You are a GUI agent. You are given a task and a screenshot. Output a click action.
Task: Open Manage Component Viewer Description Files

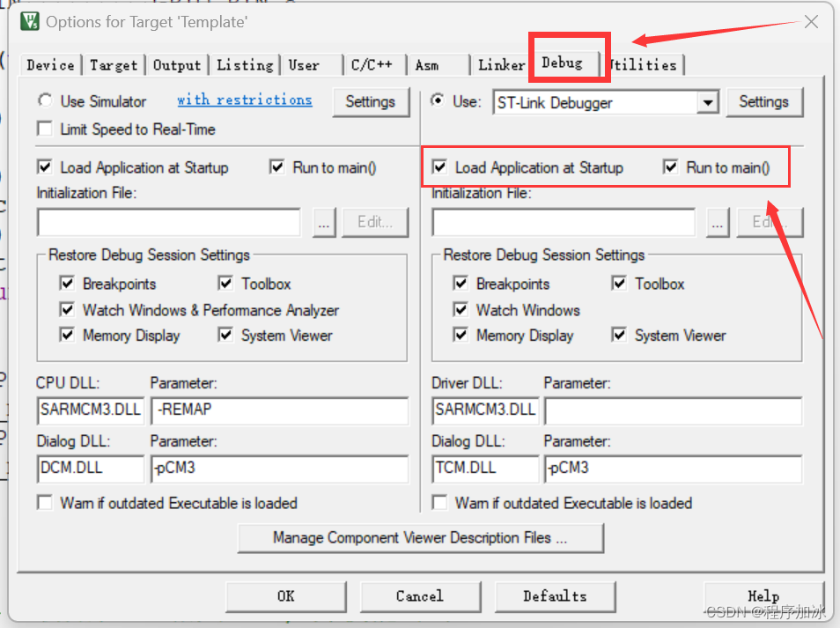point(421,538)
